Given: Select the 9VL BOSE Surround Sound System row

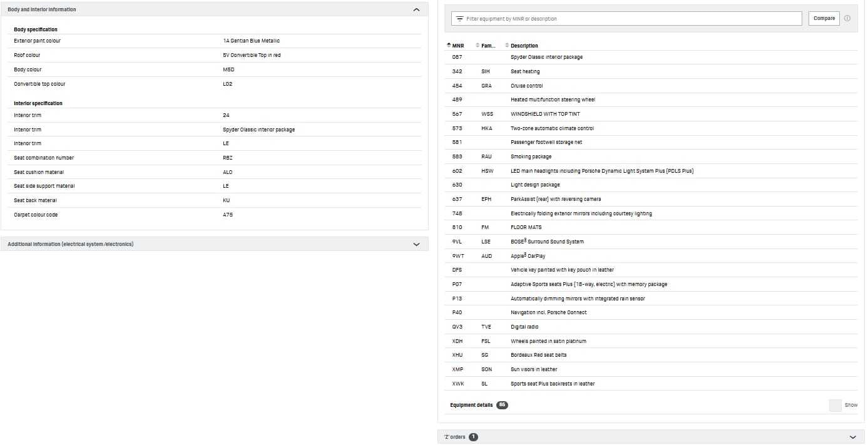Looking at the screenshot, I should (x=651, y=242).
